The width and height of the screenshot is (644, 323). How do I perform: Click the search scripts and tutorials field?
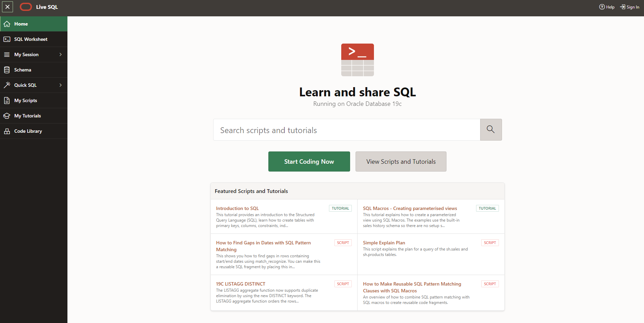347,130
